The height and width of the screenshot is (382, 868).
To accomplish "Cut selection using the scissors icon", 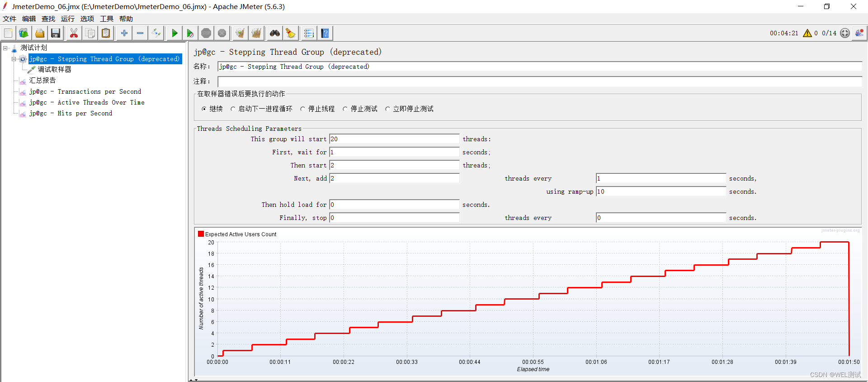I will [74, 33].
